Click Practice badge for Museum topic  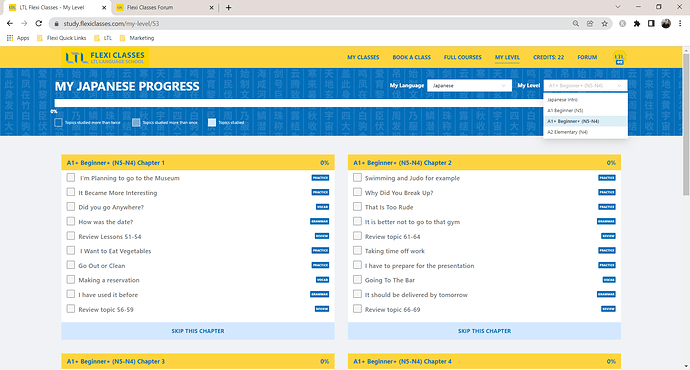[320, 178]
